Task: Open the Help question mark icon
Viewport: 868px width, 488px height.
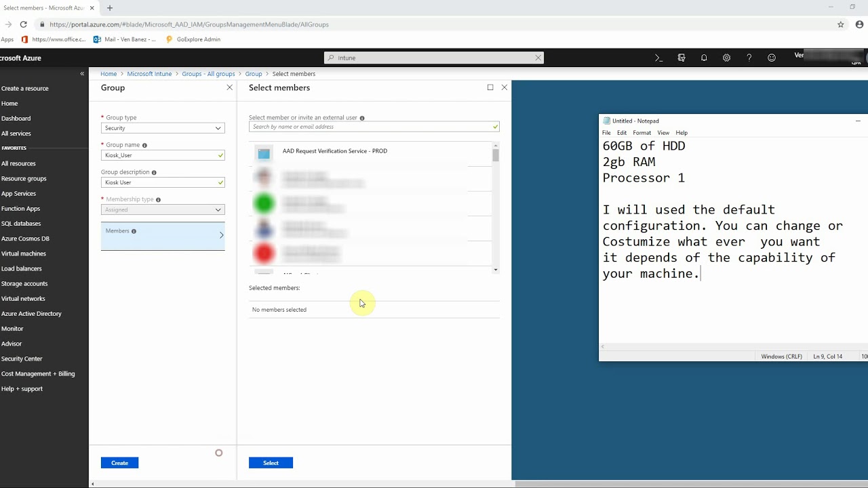Action: point(749,58)
